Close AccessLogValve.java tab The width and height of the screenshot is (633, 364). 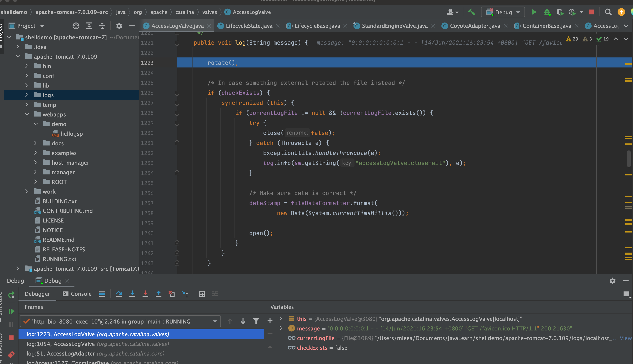[209, 26]
